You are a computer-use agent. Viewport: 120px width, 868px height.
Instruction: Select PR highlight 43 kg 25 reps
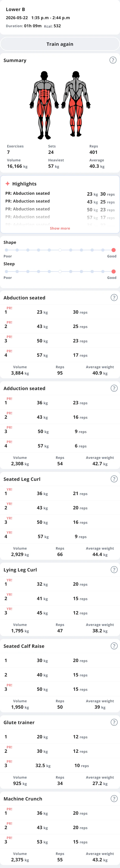point(60,201)
